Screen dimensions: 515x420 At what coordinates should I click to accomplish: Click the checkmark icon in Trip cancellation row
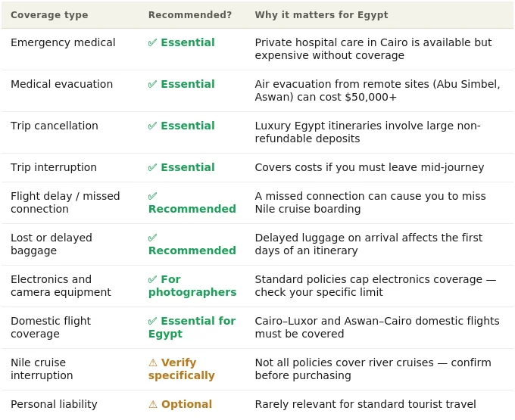[x=152, y=126]
